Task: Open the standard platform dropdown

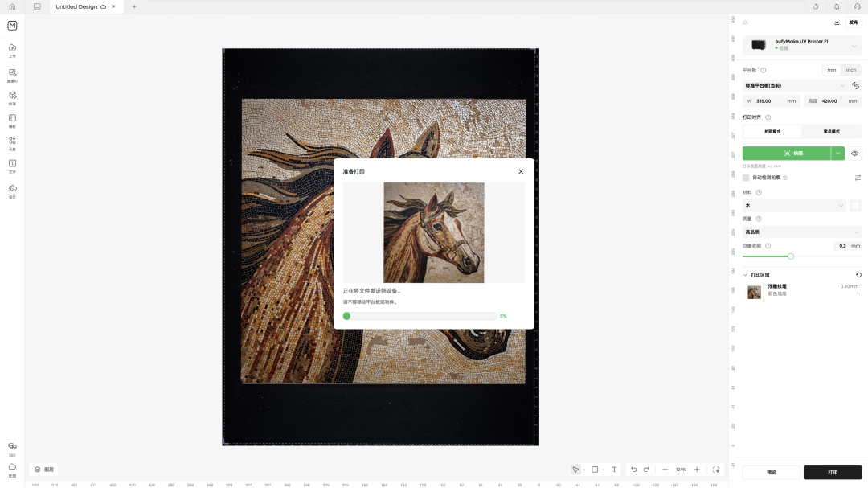Action: pos(794,85)
